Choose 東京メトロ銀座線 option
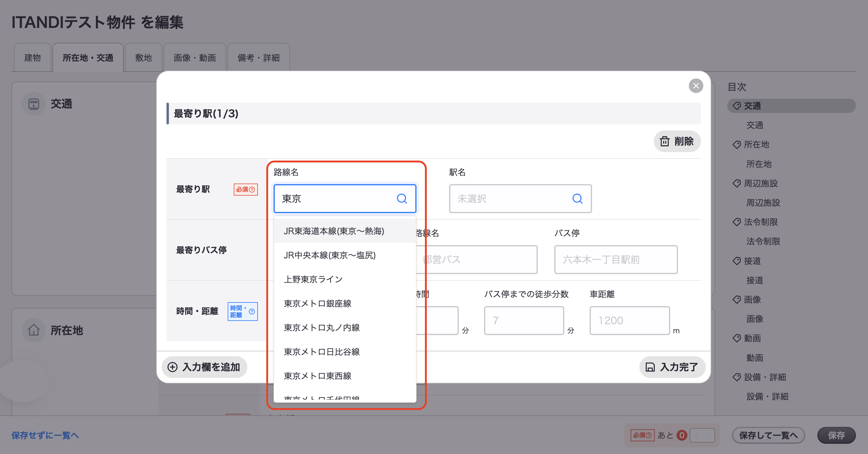Image resolution: width=868 pixels, height=454 pixels. [x=345, y=304]
